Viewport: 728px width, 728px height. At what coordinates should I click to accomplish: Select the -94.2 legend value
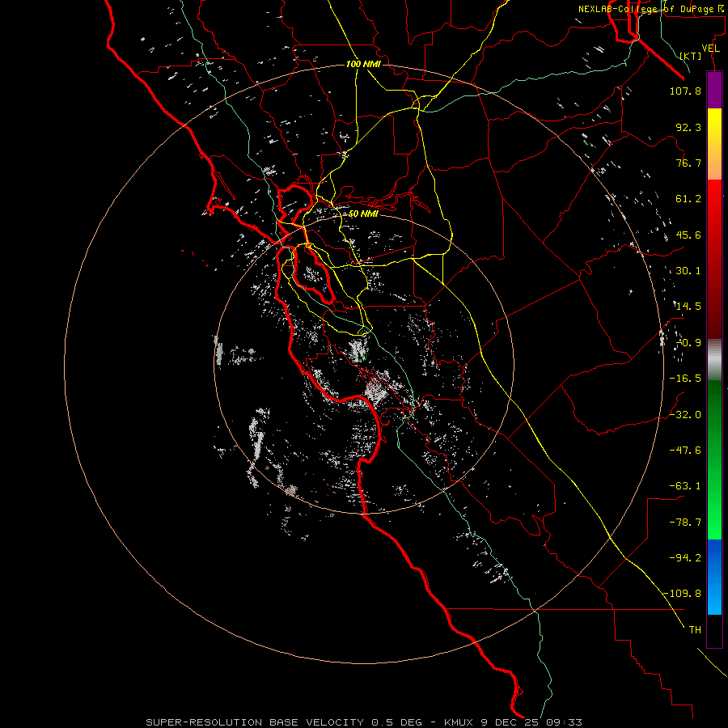[x=685, y=558]
